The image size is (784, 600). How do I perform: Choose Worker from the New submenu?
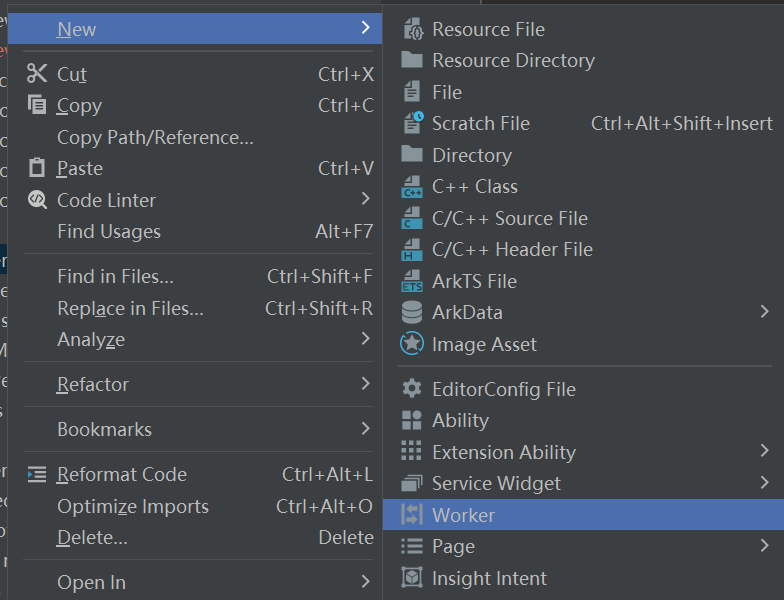(x=463, y=515)
